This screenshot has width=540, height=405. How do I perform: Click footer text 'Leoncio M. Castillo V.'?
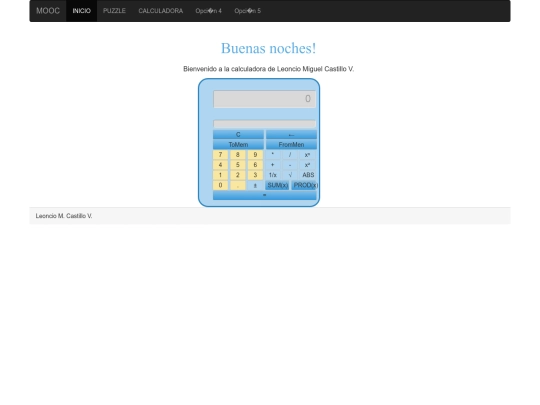pyautogui.click(x=64, y=216)
